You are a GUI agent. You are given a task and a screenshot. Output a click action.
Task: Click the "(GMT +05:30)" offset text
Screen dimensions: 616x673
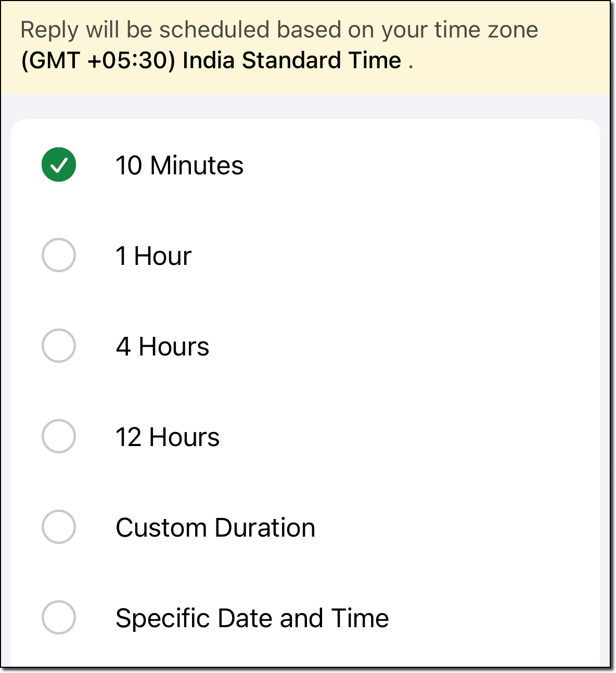tap(98, 60)
